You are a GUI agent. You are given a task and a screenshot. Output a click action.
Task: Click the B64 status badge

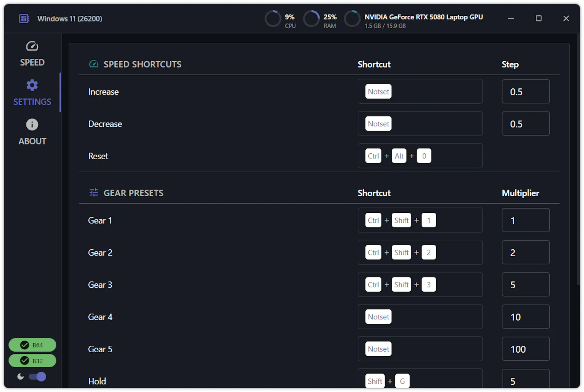pos(32,345)
